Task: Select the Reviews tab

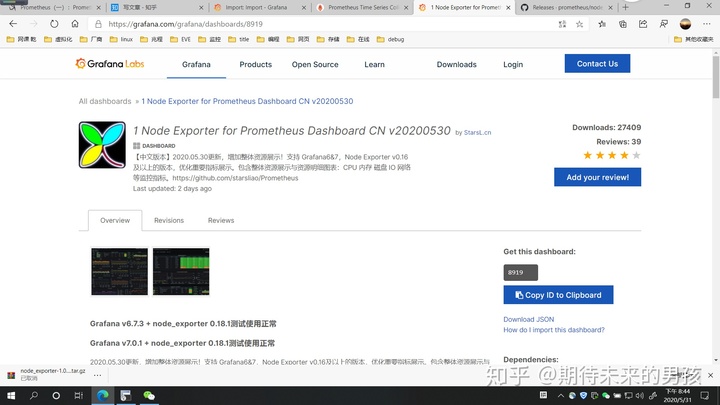Action: [x=221, y=220]
